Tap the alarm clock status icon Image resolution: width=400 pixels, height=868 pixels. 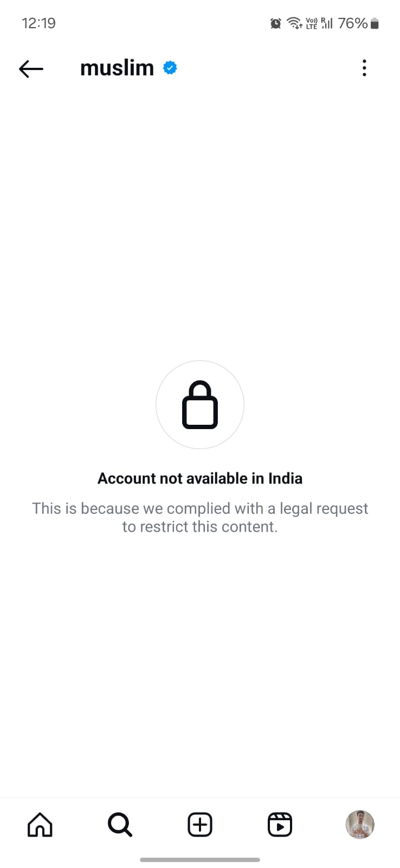(276, 23)
